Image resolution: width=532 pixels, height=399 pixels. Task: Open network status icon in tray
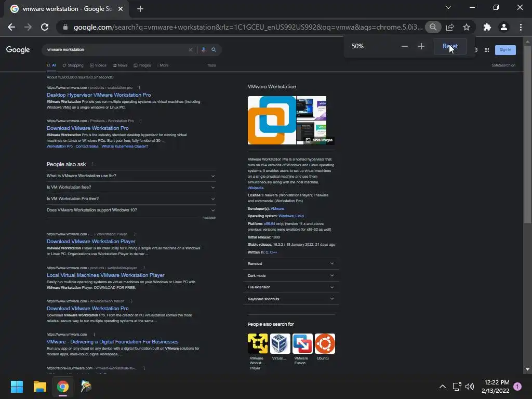point(457,387)
